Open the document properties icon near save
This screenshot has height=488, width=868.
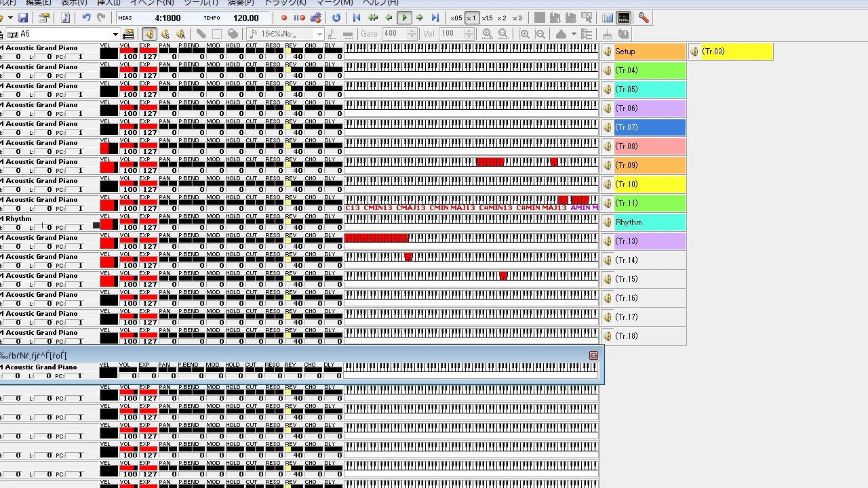coord(45,18)
